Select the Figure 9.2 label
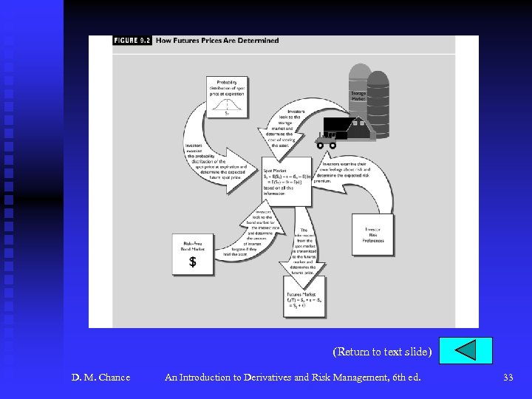Image resolution: width=532 pixels, height=399 pixels. [132, 41]
